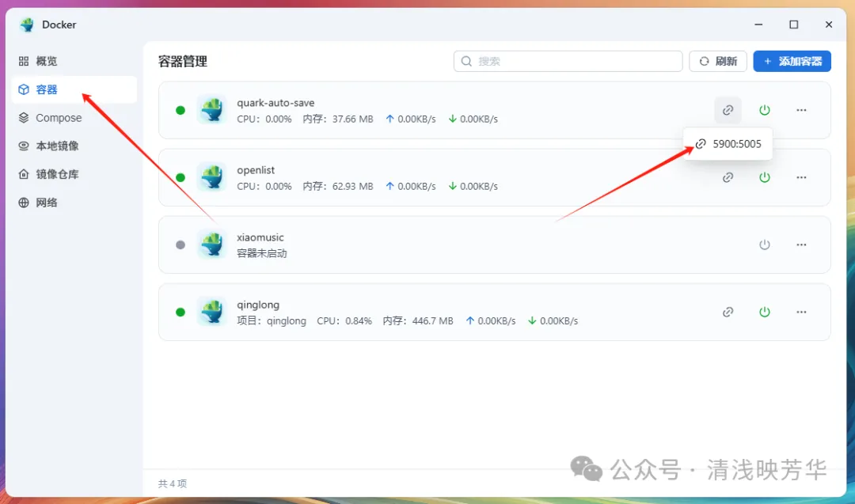The width and height of the screenshot is (855, 504).
Task: Open the openlist port link icon
Action: tap(728, 177)
